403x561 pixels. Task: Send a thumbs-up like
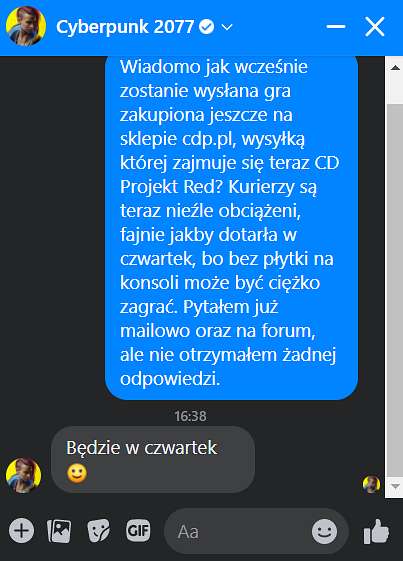[x=376, y=531]
